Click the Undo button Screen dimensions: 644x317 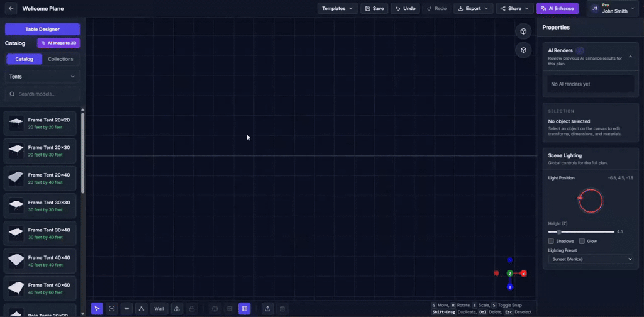[x=406, y=8]
